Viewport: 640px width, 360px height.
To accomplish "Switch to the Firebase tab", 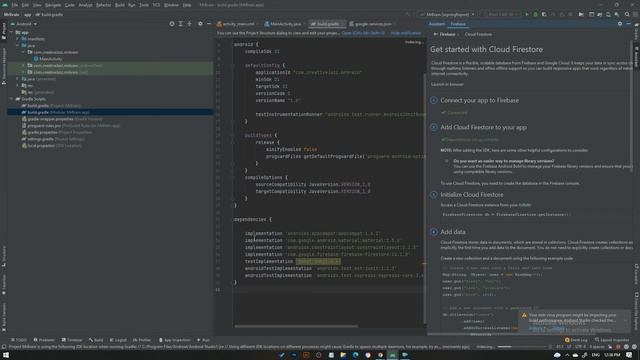I will click(458, 24).
